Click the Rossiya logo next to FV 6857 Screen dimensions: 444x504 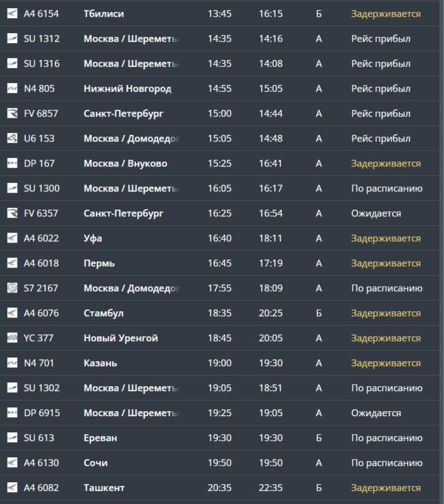tap(12, 114)
